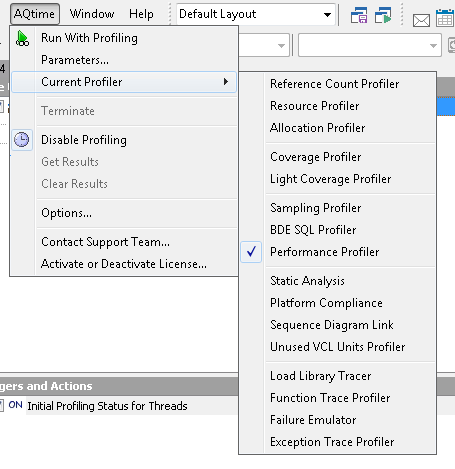
Task: Open the Help menu
Action: [x=141, y=14]
